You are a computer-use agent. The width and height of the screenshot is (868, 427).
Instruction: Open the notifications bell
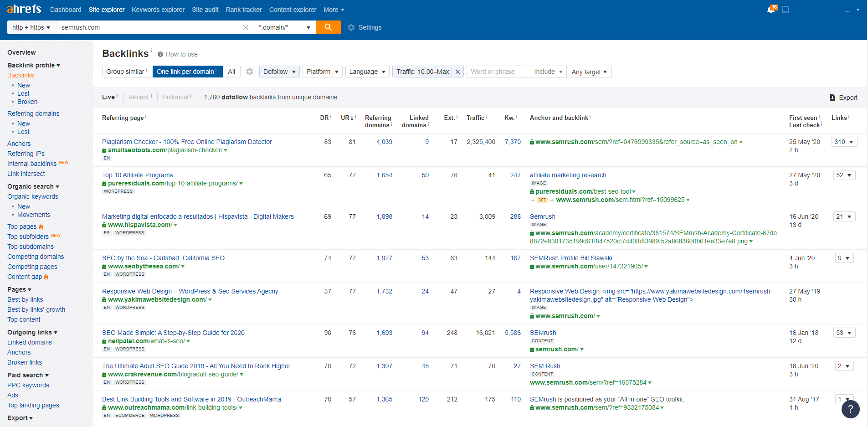771,10
